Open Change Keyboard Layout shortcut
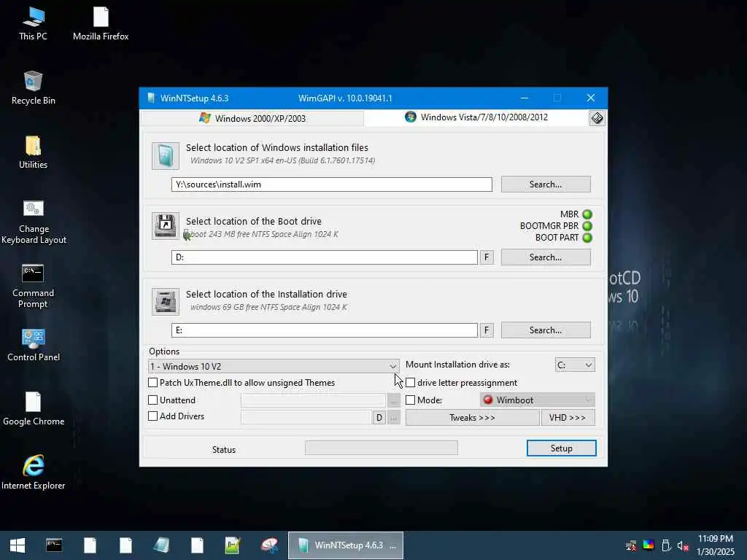This screenshot has height=560, width=747. click(x=34, y=222)
